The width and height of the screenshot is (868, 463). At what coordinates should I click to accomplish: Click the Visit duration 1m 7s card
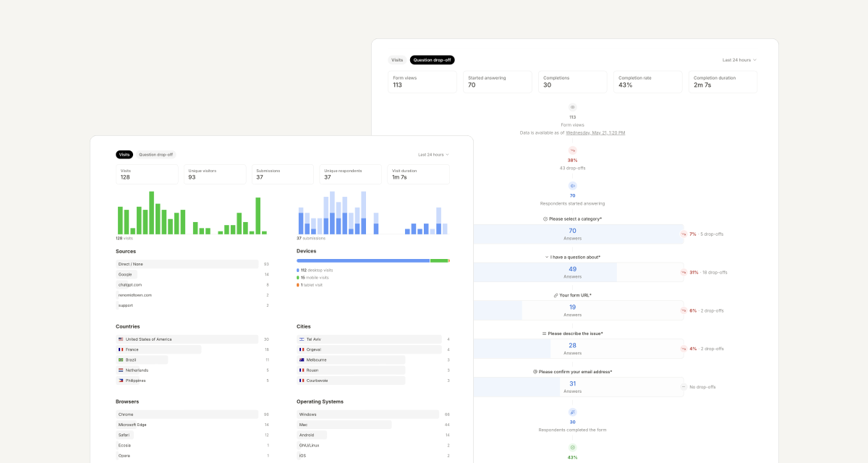[419, 174]
